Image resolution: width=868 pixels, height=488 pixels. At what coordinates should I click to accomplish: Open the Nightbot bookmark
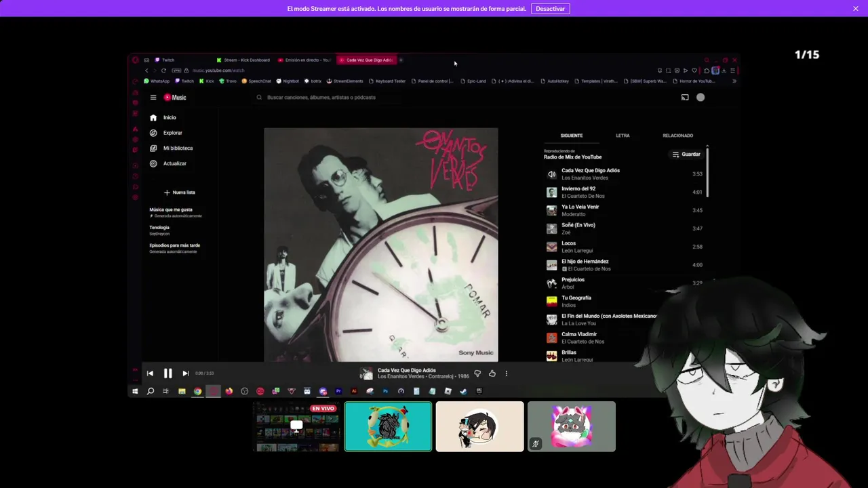287,81
